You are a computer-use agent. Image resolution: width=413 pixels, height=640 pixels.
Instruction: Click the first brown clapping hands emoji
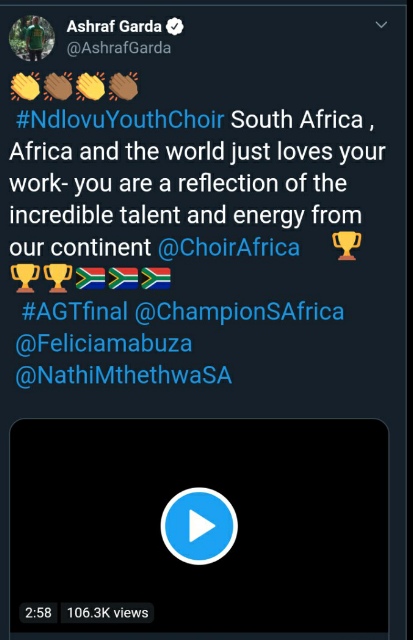click(x=58, y=86)
